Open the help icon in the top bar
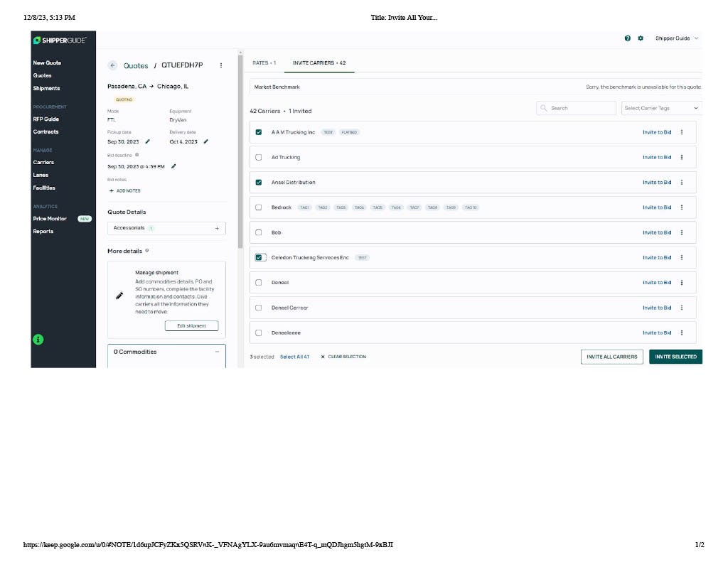This screenshot has height=562, width=728. (x=627, y=38)
